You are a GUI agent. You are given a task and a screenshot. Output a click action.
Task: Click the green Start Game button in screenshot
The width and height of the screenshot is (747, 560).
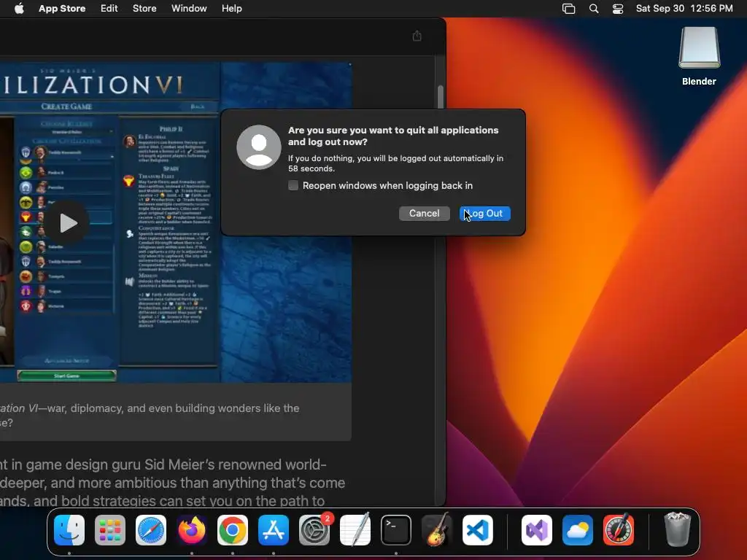click(x=66, y=376)
